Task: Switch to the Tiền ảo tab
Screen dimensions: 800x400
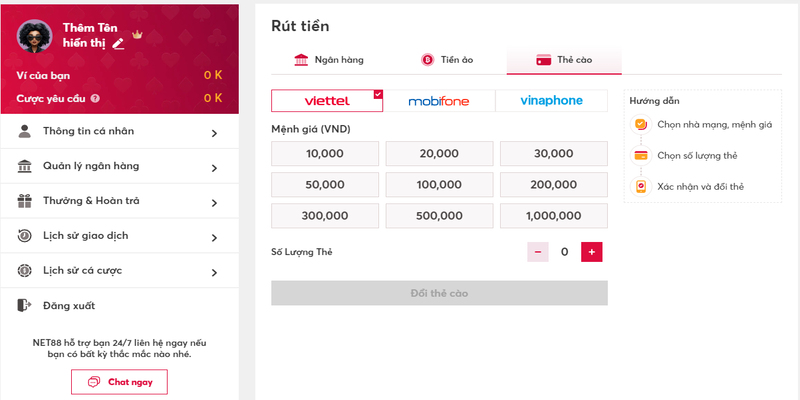Action: (447, 60)
